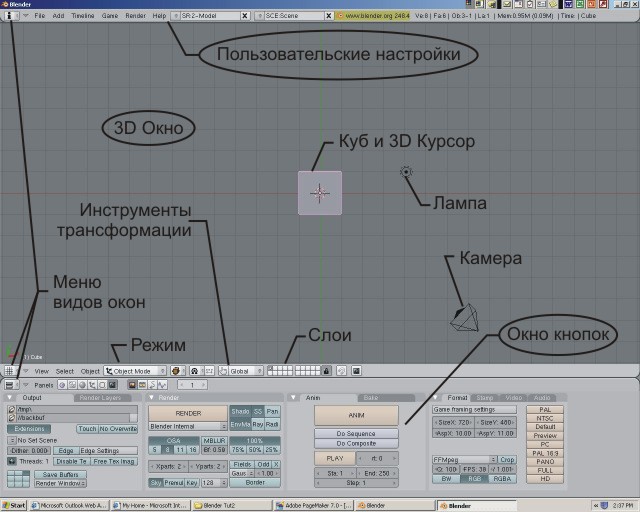Image resolution: width=640 pixels, height=512 pixels.
Task: Click the buttons window type icon
Action: (10, 385)
